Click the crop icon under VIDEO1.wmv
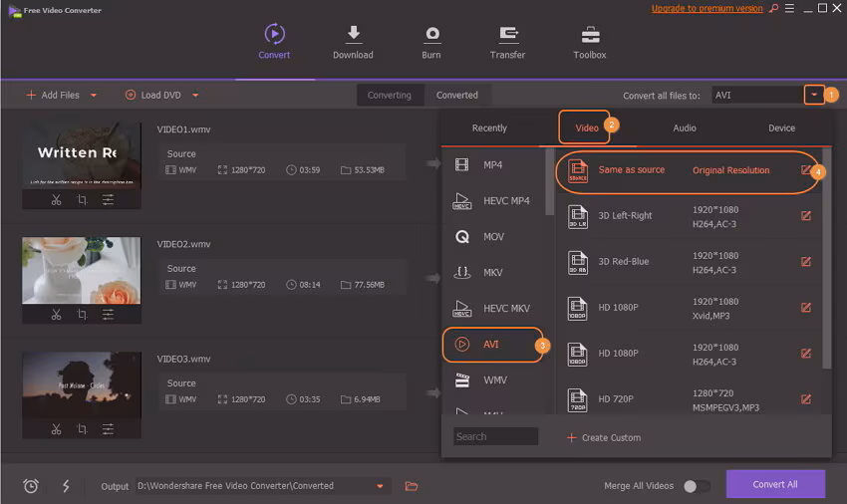Image resolution: width=847 pixels, height=504 pixels. [x=82, y=200]
